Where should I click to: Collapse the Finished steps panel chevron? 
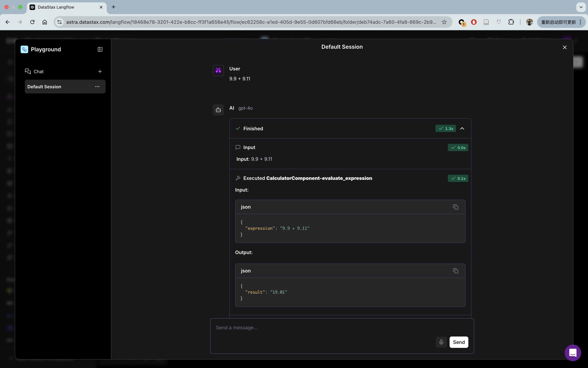tap(462, 129)
